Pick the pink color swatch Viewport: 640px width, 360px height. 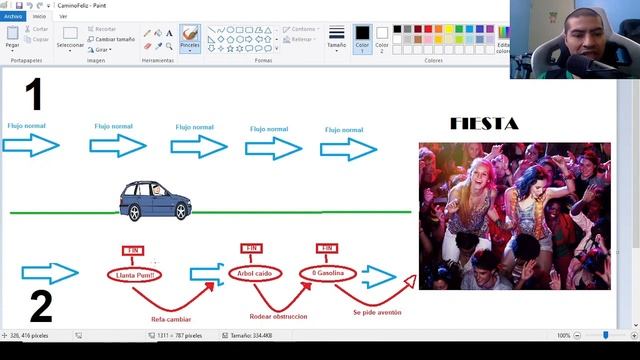point(428,39)
